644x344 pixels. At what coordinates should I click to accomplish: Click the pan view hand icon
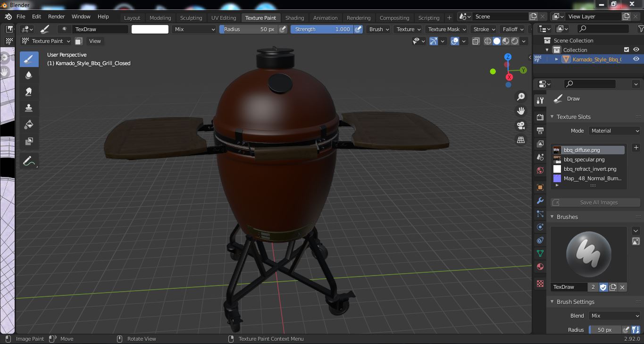[x=521, y=111]
